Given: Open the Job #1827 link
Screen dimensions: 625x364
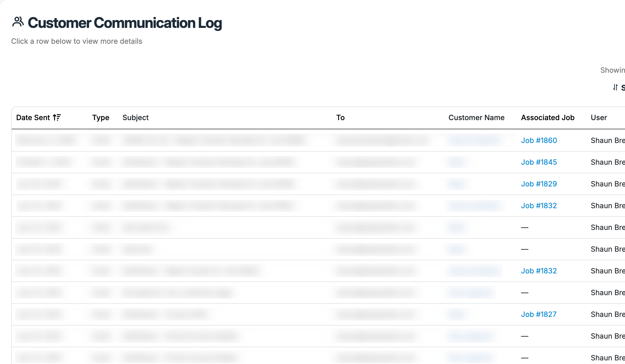Looking at the screenshot, I should click(539, 314).
